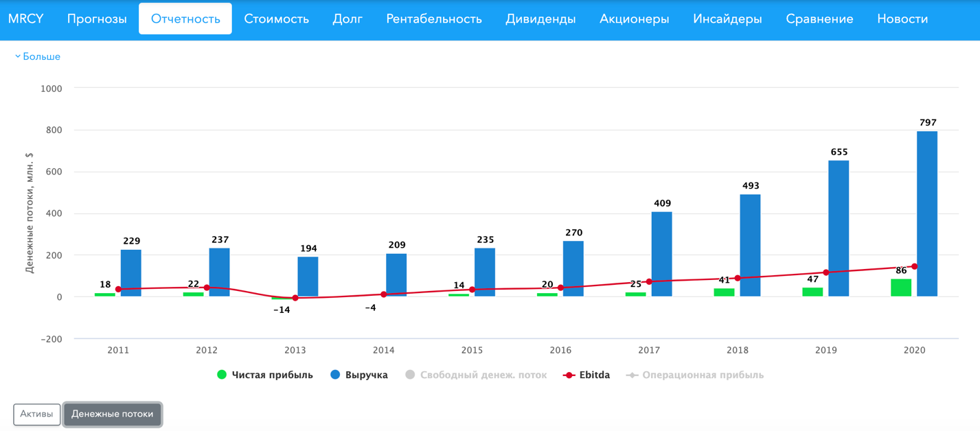Enable the Свободный денеж. поток series

coord(476,375)
